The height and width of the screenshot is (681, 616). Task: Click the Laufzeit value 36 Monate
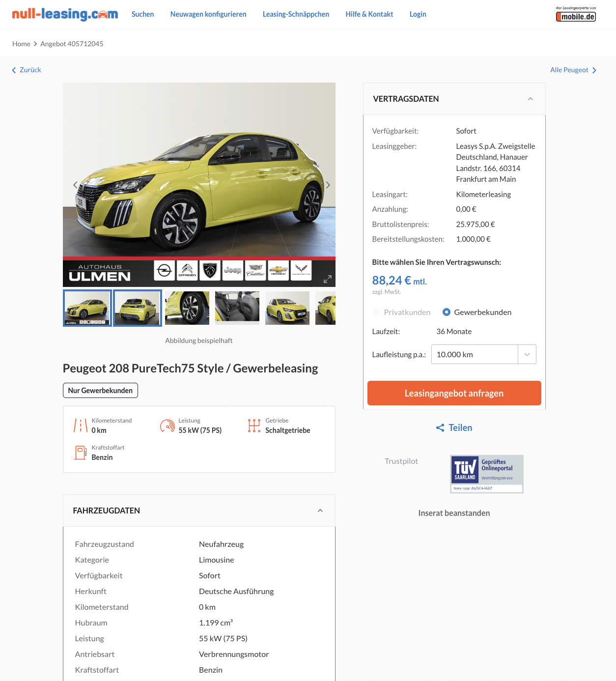point(454,331)
